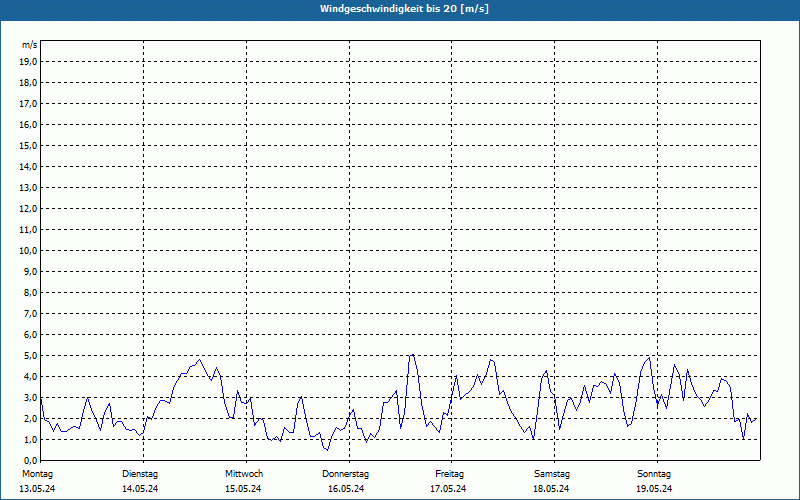
Task: Select the 0,0 y-axis label
Action: (x=30, y=461)
